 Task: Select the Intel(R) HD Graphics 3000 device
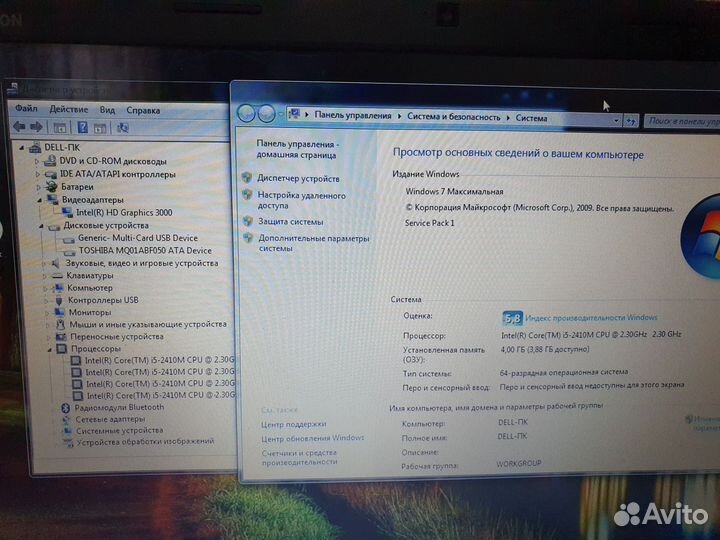pyautogui.click(x=124, y=213)
